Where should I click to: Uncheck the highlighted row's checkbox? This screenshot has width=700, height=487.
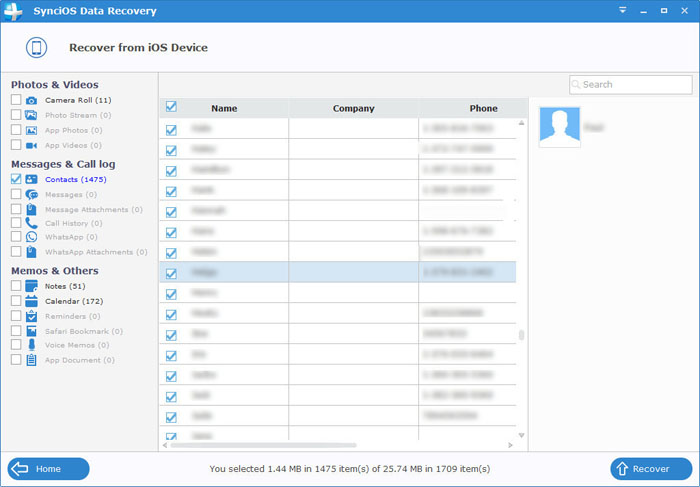coord(171,274)
